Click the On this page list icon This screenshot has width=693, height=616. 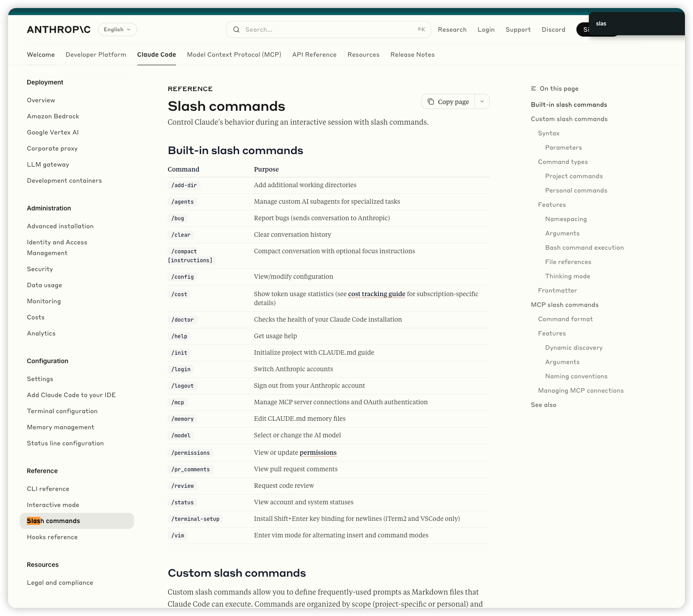pos(533,88)
